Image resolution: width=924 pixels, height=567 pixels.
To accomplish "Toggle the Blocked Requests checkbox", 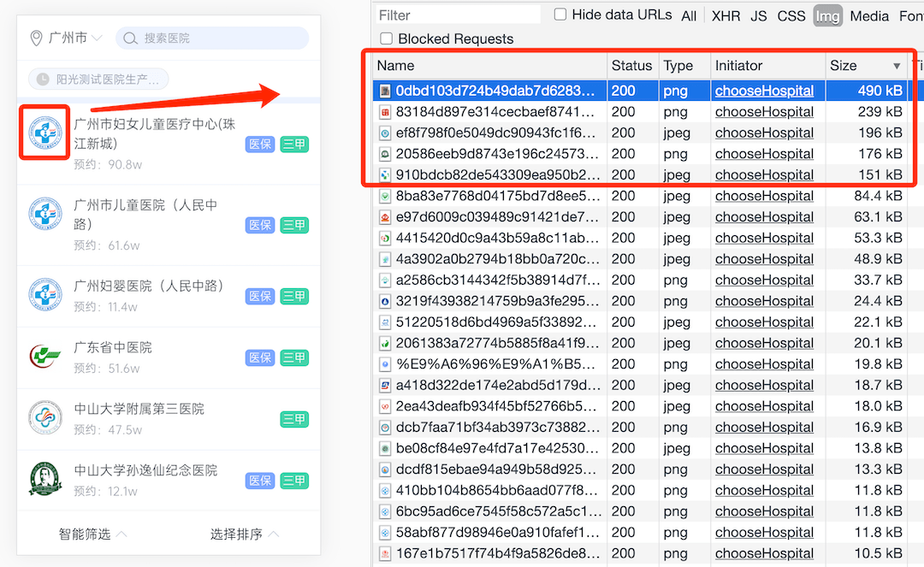I will pos(387,38).
